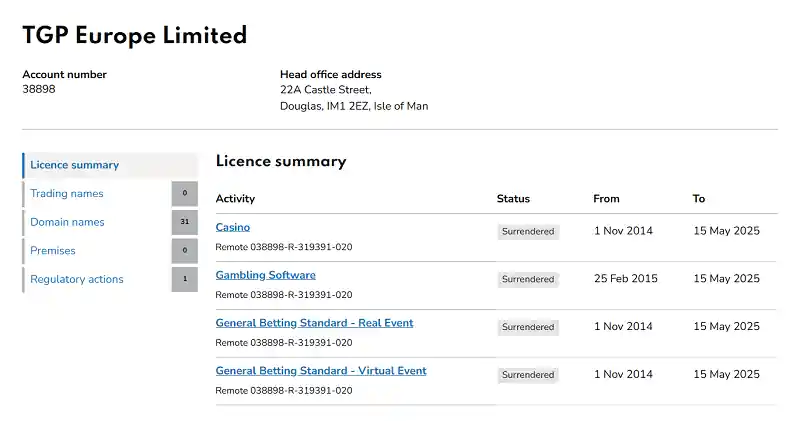Select the Douglas, IM1 2EZ, Isle of Man line
The image size is (800, 421).
click(354, 106)
